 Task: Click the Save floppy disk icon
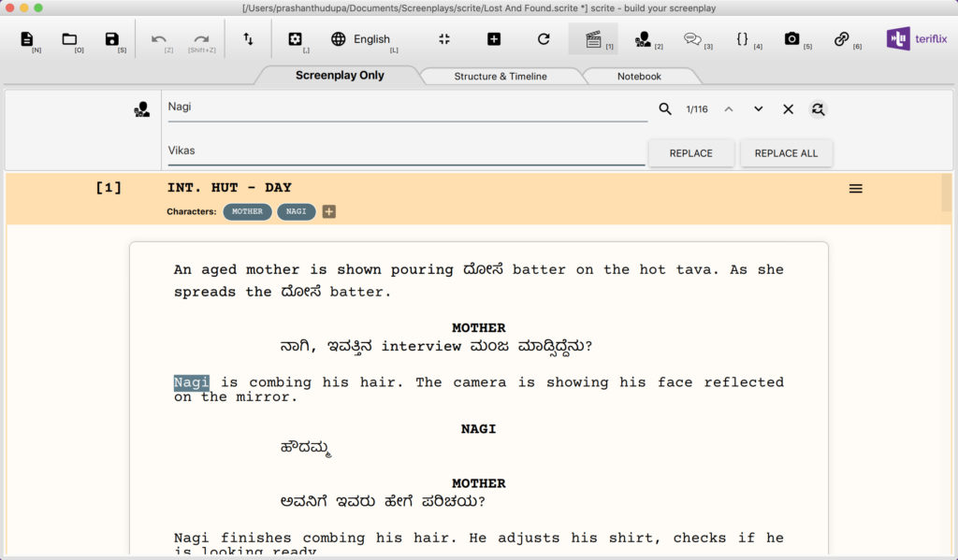112,39
